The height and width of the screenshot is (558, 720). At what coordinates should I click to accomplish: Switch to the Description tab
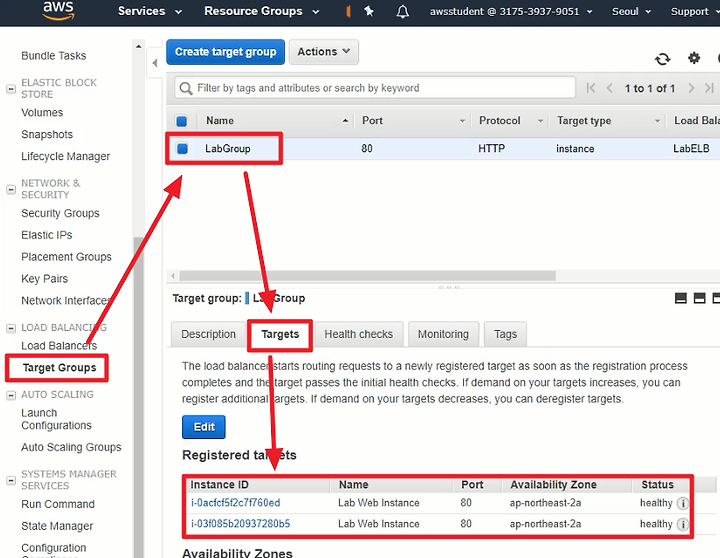click(x=208, y=334)
